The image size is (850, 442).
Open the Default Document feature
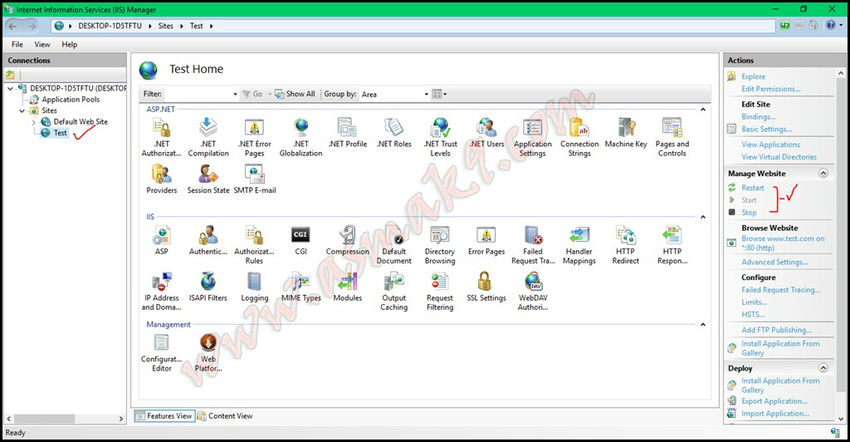(394, 245)
